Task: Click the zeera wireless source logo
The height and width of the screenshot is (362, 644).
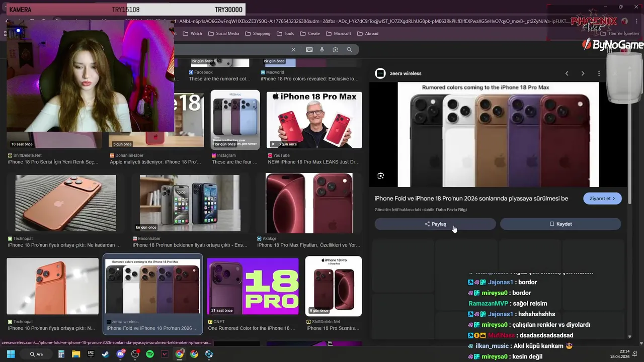Action: click(380, 73)
